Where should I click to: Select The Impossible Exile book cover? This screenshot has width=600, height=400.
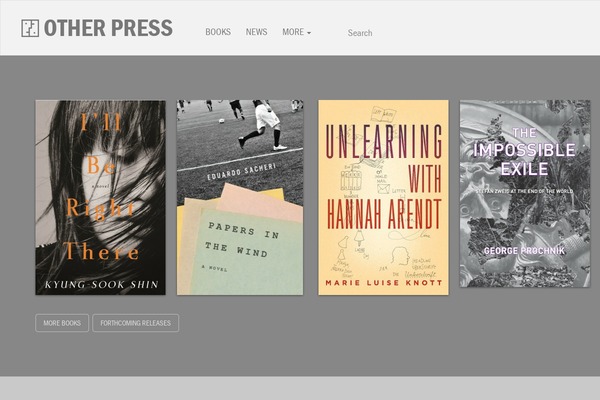(x=525, y=194)
